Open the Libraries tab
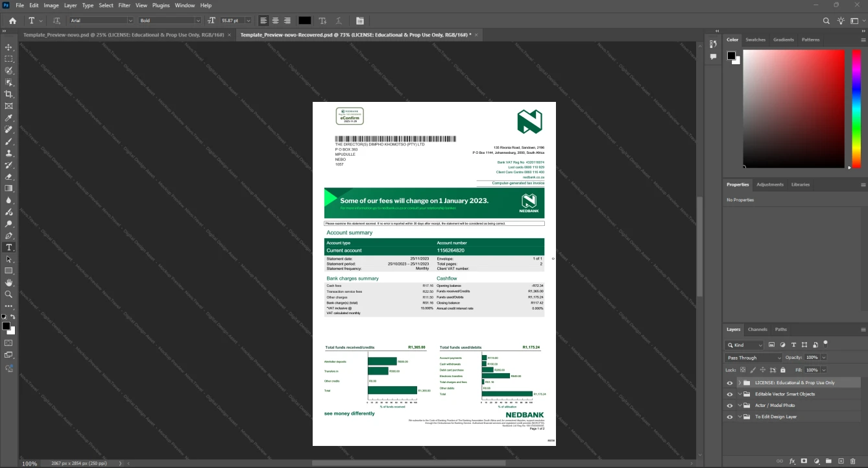 point(801,184)
